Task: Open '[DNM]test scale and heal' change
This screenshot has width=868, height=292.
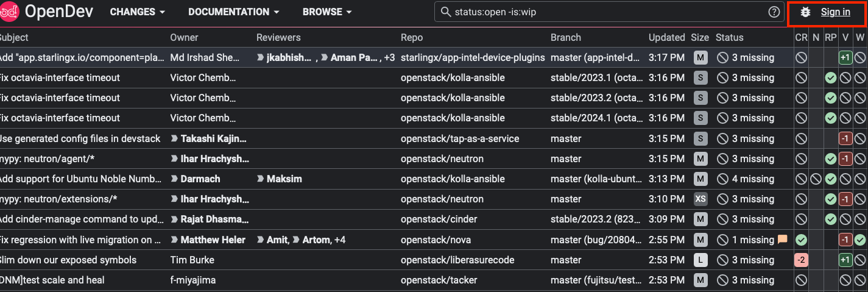Action: point(52,280)
